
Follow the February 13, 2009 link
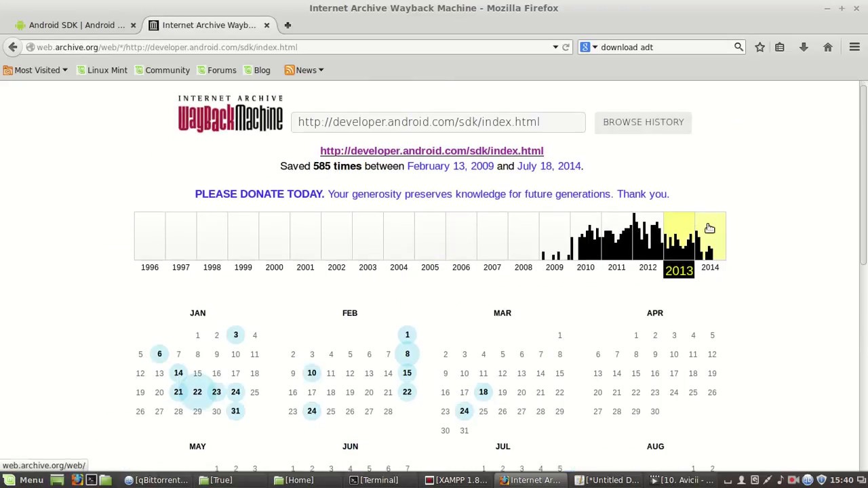point(450,166)
